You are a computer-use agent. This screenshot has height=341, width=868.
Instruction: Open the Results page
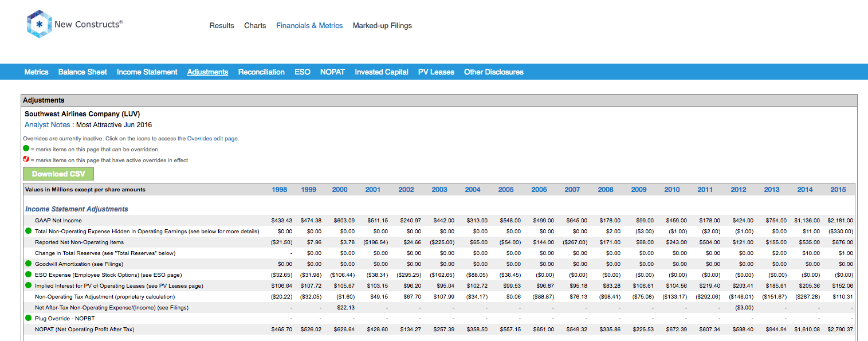click(x=222, y=25)
